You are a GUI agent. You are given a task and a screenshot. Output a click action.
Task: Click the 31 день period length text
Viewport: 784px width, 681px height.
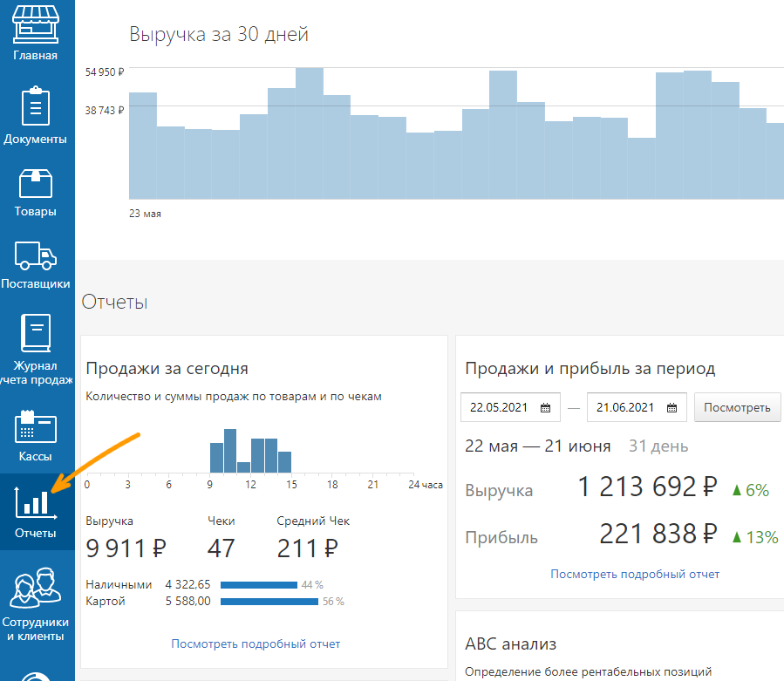click(x=658, y=446)
